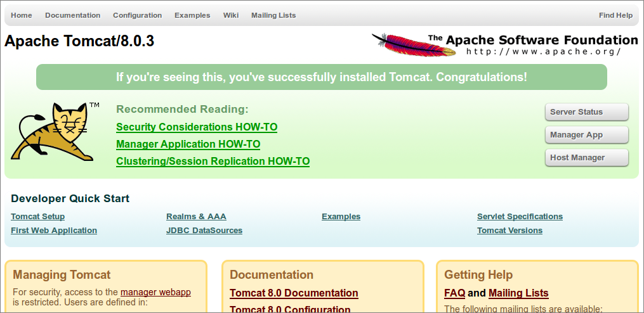The height and width of the screenshot is (313, 644).
Task: Open the Home navigation item
Action: click(x=22, y=15)
